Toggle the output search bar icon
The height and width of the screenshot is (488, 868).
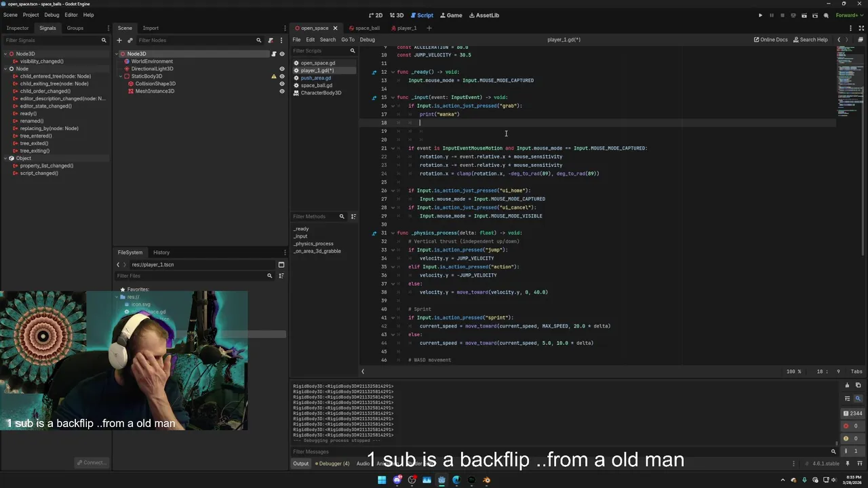coord(858,399)
